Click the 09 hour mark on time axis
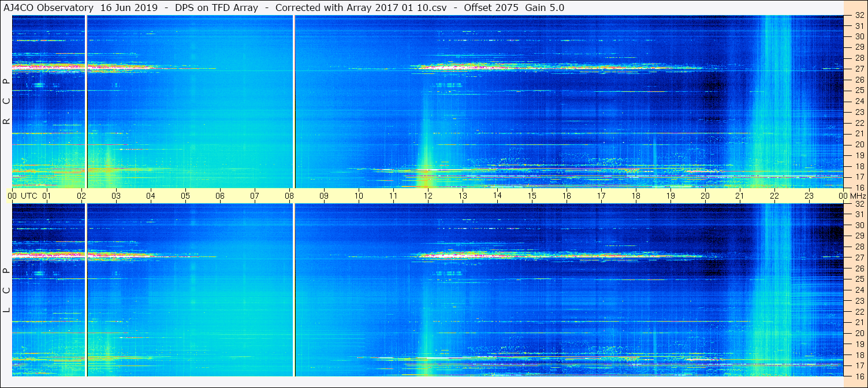This screenshot has height=388, width=868. (x=324, y=196)
